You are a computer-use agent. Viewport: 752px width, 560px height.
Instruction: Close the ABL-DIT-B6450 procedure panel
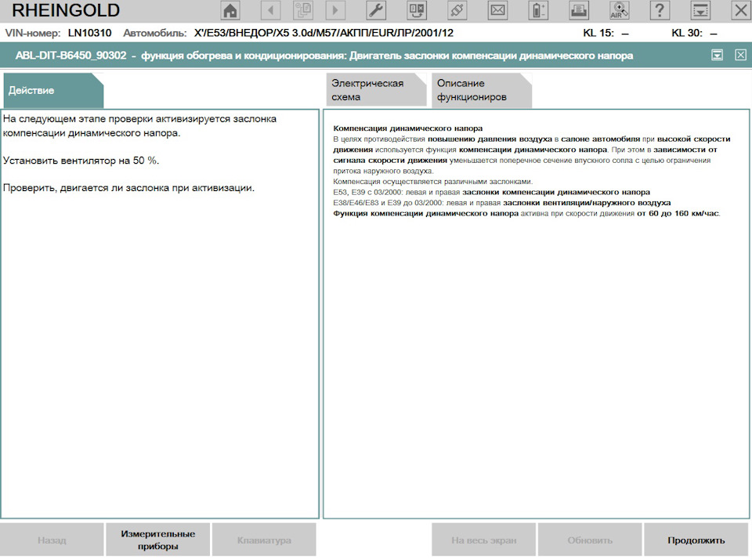tap(740, 55)
